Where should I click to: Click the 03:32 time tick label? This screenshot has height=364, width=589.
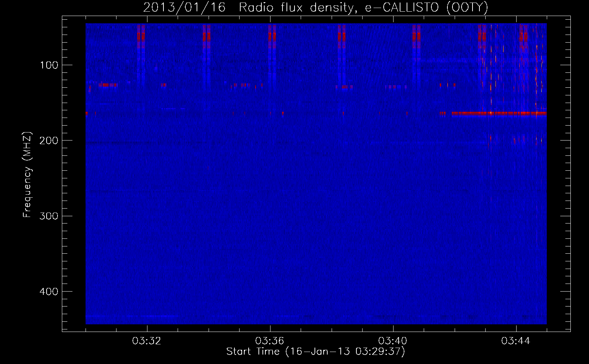(x=147, y=341)
